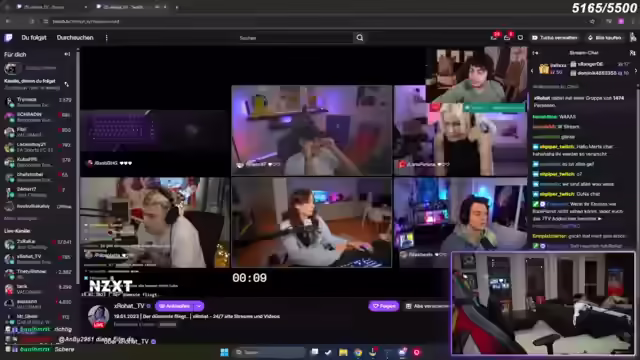Open a new browser tab
This screenshot has height=360, width=640.
pyautogui.click(x=177, y=7)
